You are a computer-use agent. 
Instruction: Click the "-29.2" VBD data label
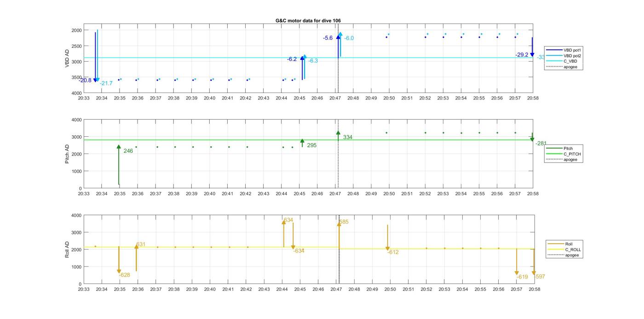[x=522, y=55]
